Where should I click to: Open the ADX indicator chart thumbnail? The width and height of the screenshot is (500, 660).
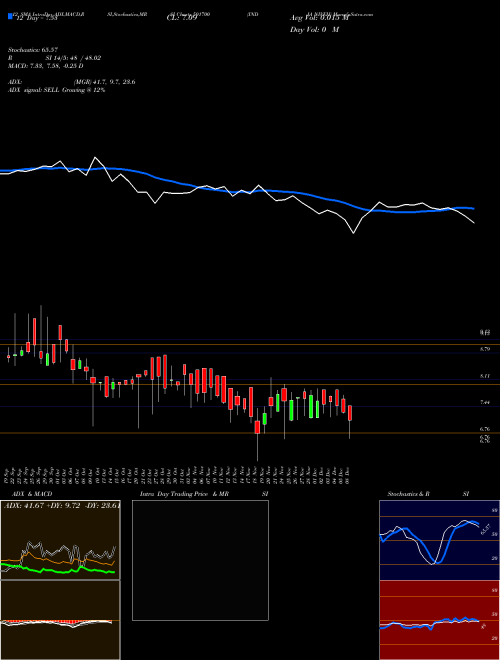coord(60,540)
